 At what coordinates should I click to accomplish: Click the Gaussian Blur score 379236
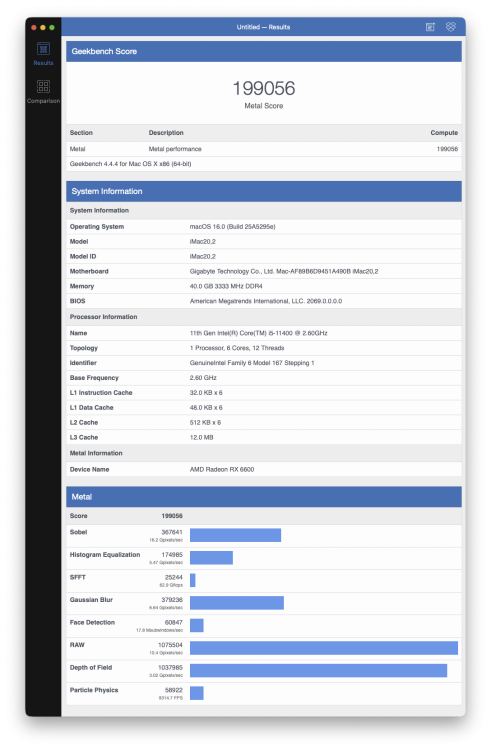click(x=172, y=600)
